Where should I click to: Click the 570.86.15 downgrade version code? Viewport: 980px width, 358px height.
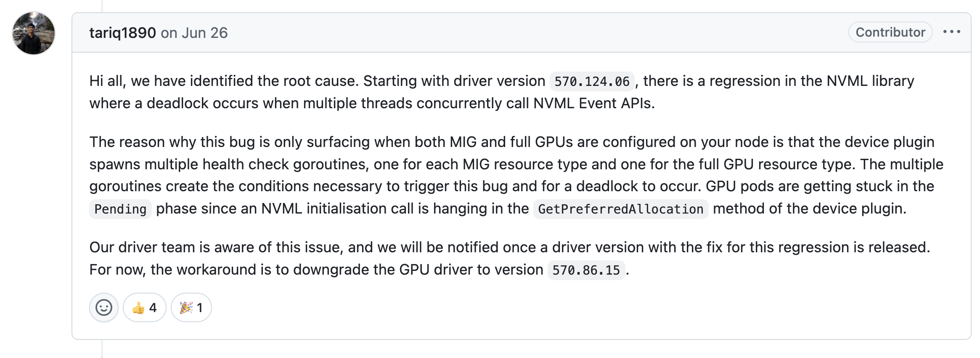[586, 270]
